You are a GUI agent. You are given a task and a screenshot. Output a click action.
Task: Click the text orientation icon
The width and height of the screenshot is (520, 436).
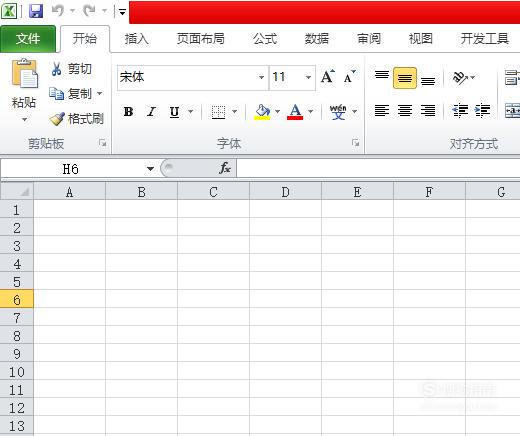[x=460, y=78]
